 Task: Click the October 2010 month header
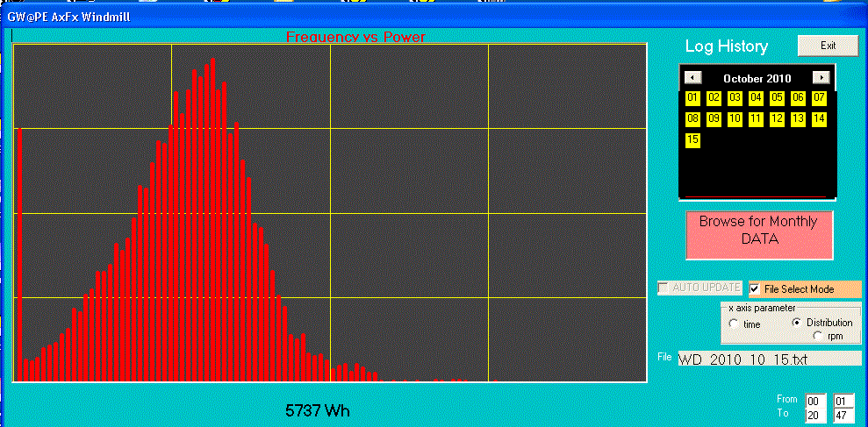point(757,78)
